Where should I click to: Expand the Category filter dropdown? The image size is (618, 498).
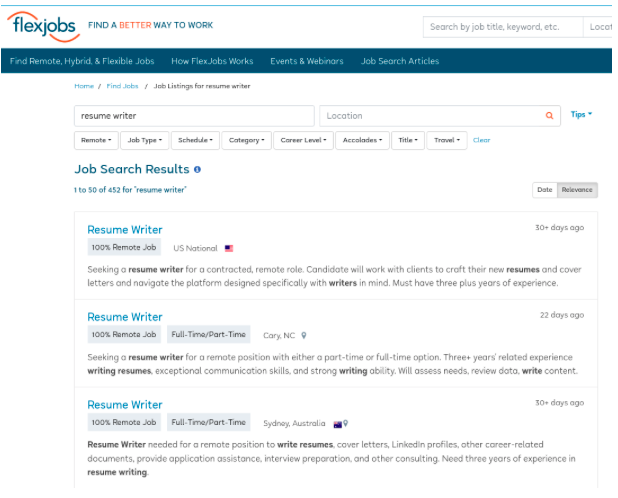(247, 140)
